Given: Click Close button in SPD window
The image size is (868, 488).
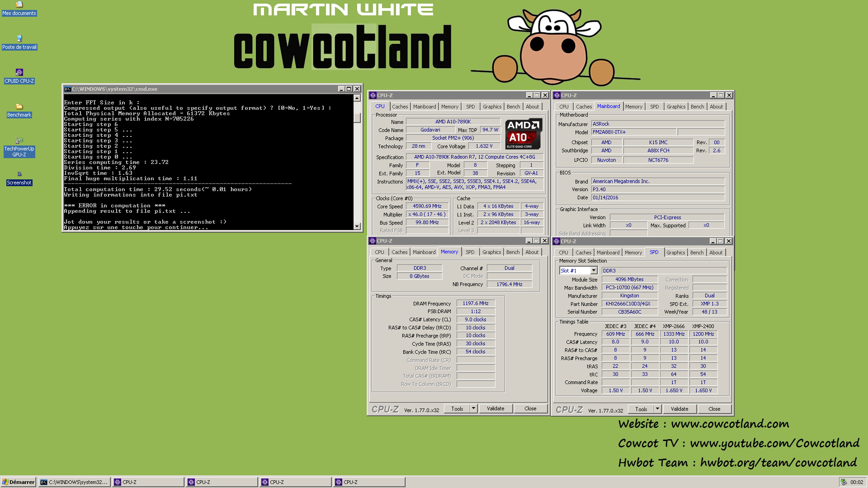Looking at the screenshot, I should click(x=714, y=409).
